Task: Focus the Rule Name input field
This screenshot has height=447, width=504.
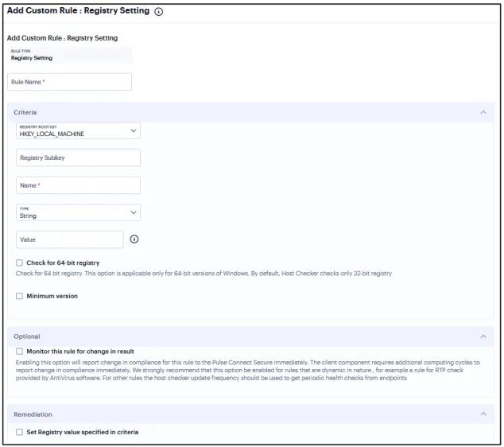Action: (69, 82)
